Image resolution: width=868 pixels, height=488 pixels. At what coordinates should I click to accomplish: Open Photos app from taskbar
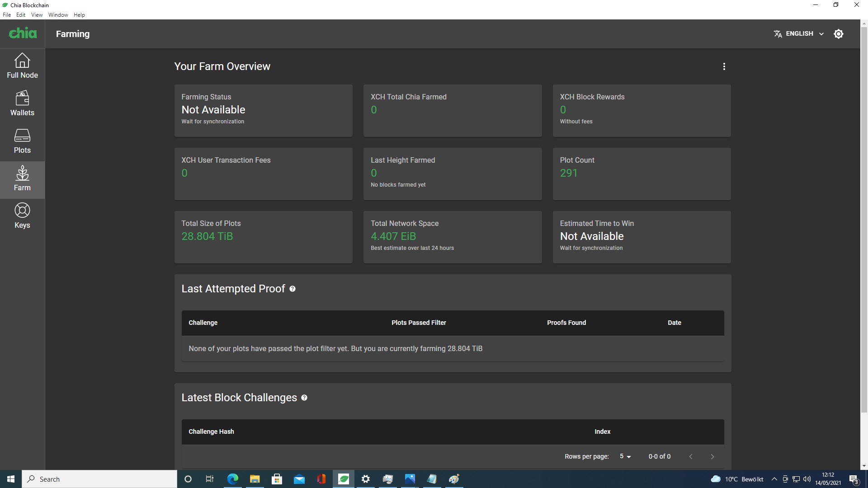(x=410, y=479)
